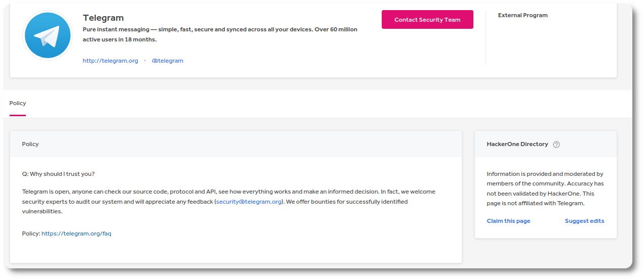The width and height of the screenshot is (644, 280).
Task: Click the dot separator between profile links
Action: click(145, 61)
